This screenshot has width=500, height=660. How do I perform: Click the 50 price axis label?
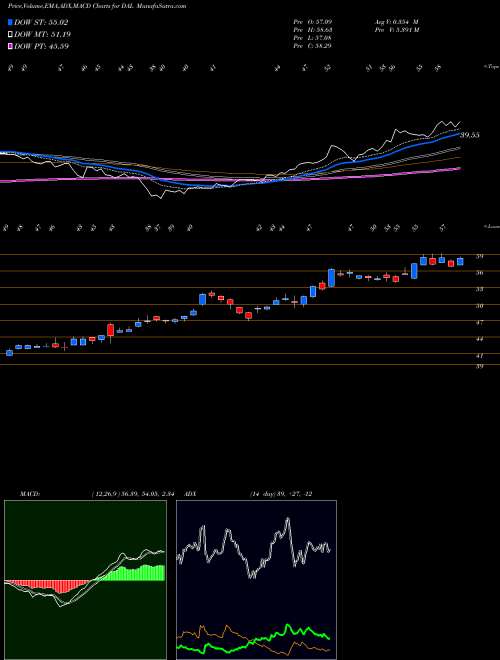tap(479, 306)
